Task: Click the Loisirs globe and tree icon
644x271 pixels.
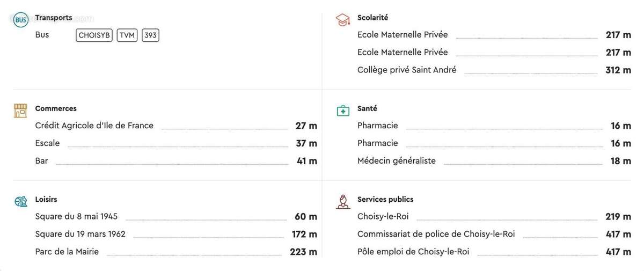Action: point(21,202)
